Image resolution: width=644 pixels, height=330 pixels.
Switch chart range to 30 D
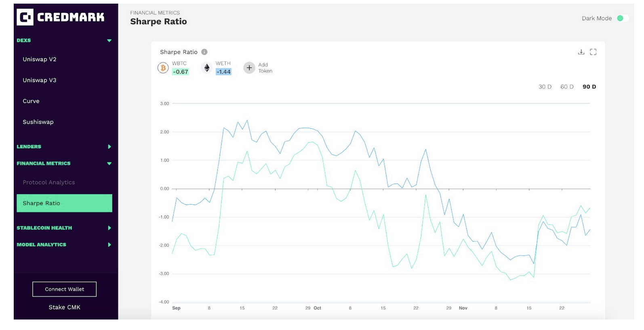click(x=545, y=87)
